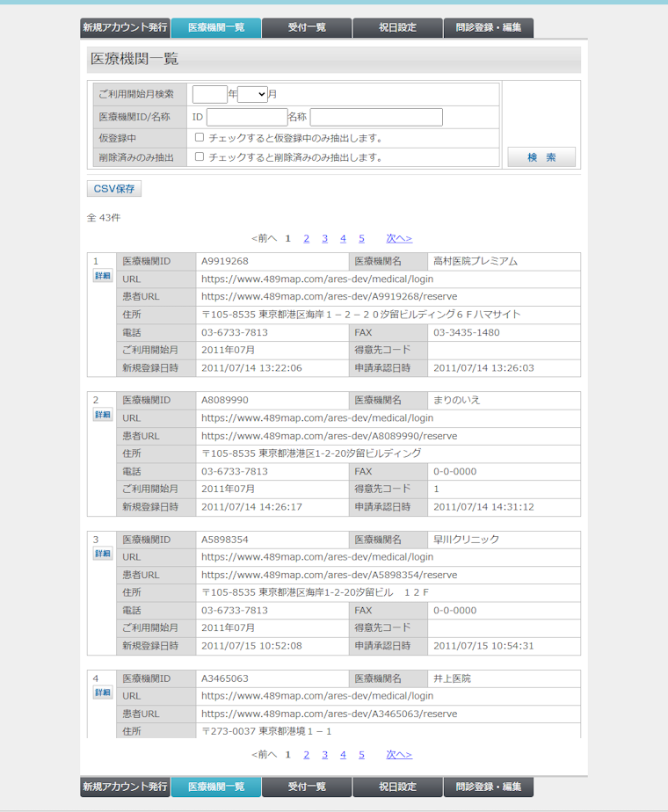Open details for record 1 高村医院プレミアム
The width and height of the screenshot is (668, 812).
[103, 276]
